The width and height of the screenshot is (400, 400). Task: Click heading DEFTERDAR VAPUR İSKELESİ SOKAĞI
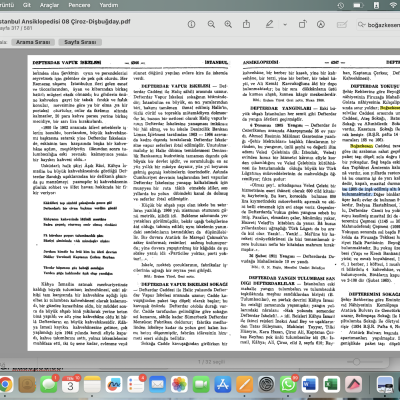pyautogui.click(x=184, y=284)
